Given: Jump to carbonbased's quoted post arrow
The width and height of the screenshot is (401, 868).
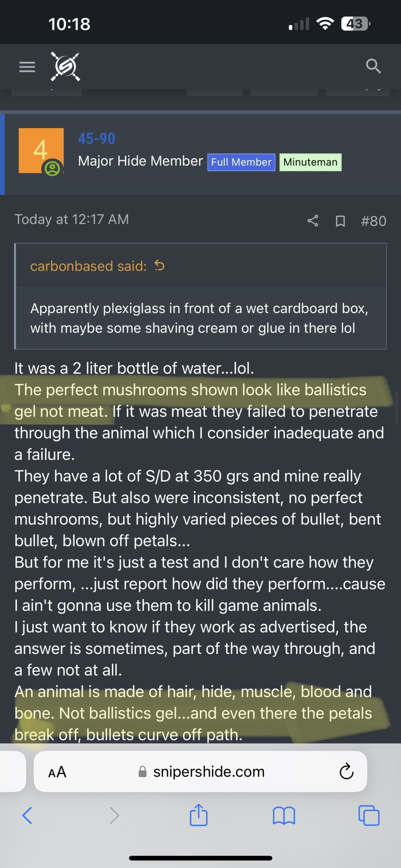Looking at the screenshot, I should click(x=159, y=266).
